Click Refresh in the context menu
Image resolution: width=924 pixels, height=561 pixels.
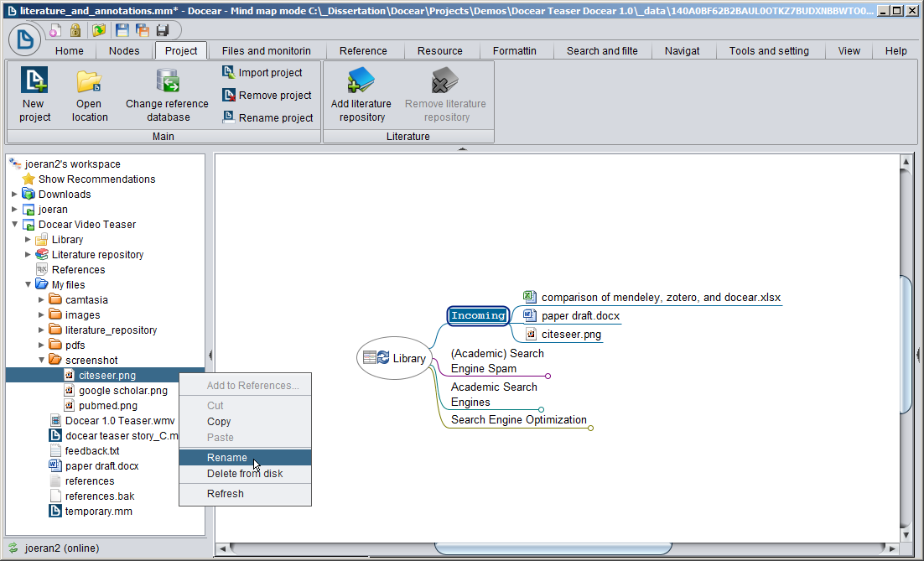pyautogui.click(x=245, y=494)
